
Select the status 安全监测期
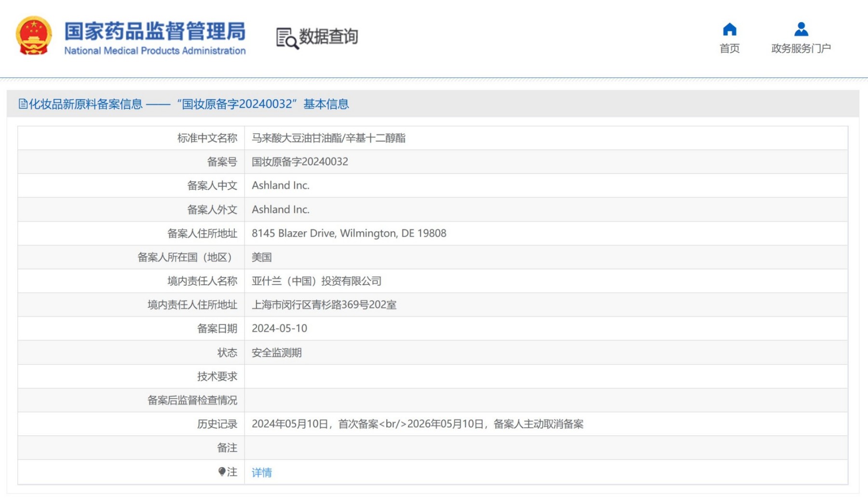click(x=277, y=353)
